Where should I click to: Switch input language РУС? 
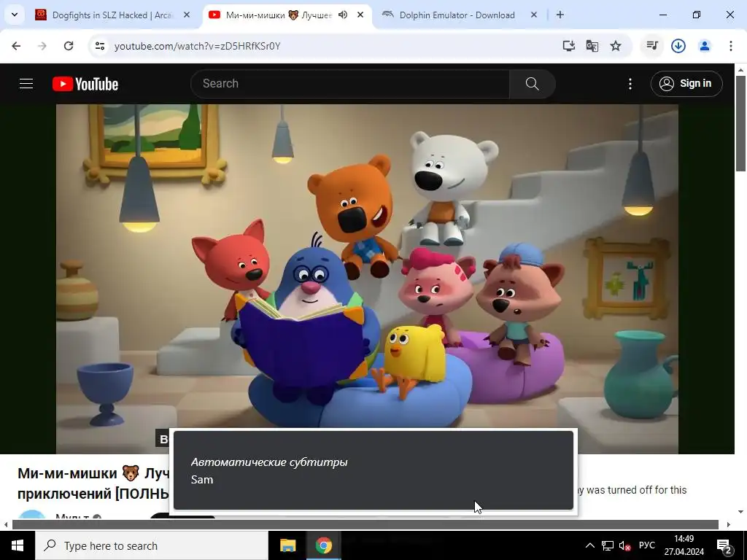(646, 545)
